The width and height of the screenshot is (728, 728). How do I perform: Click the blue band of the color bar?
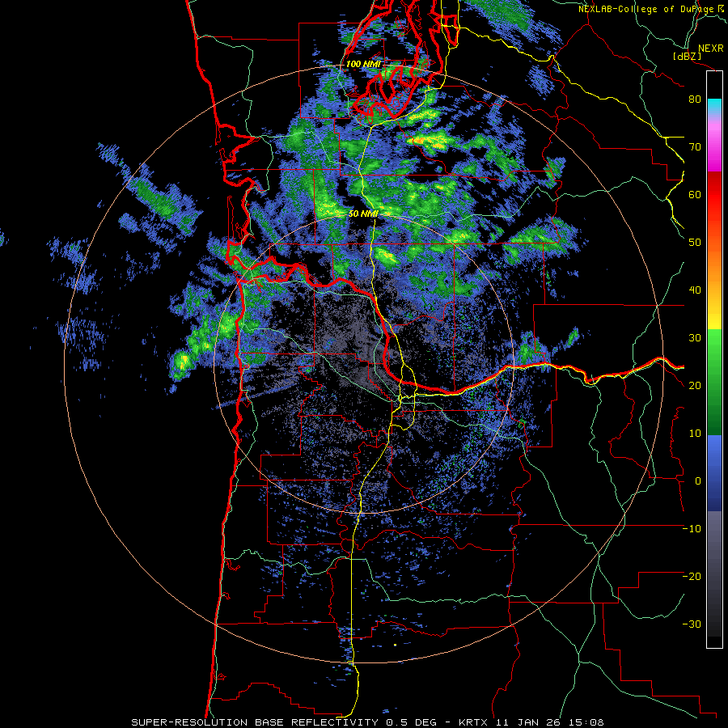(x=714, y=472)
